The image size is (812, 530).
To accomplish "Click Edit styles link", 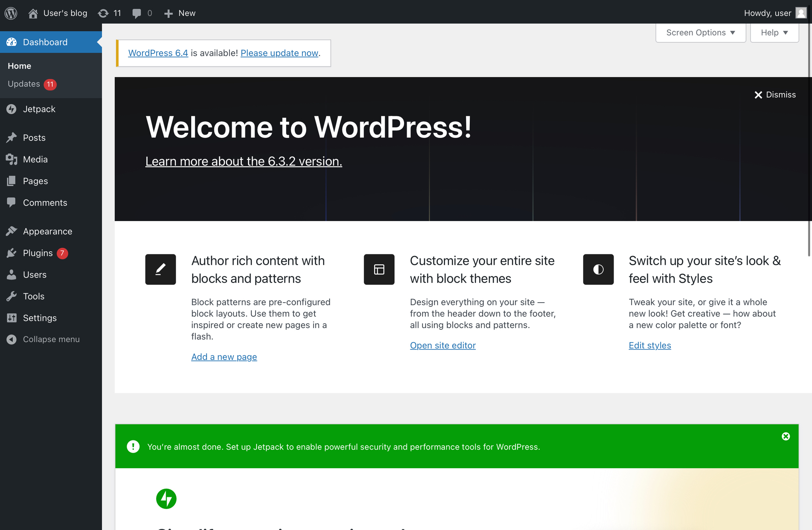I will (x=650, y=345).
